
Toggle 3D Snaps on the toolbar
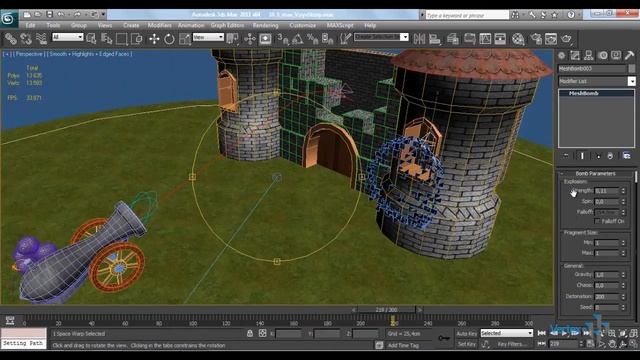tap(282, 39)
